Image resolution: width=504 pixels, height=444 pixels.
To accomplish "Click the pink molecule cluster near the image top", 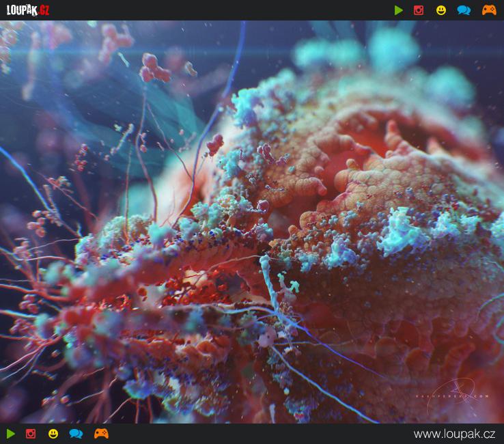I will click(154, 68).
